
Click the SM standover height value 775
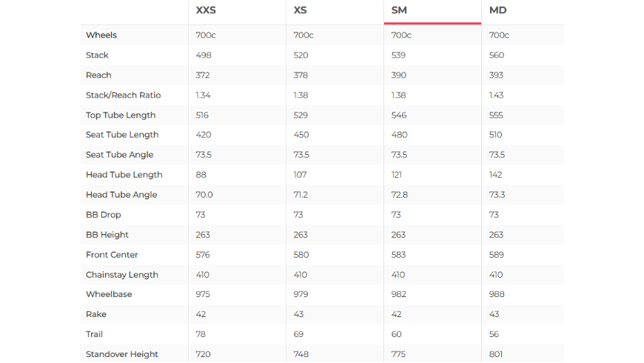[398, 354]
